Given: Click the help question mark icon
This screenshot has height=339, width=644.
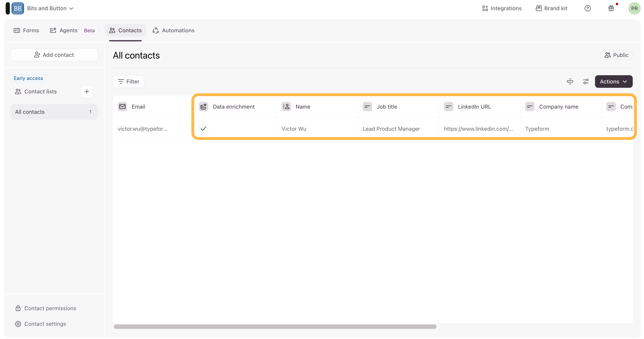Looking at the screenshot, I should 587,8.
